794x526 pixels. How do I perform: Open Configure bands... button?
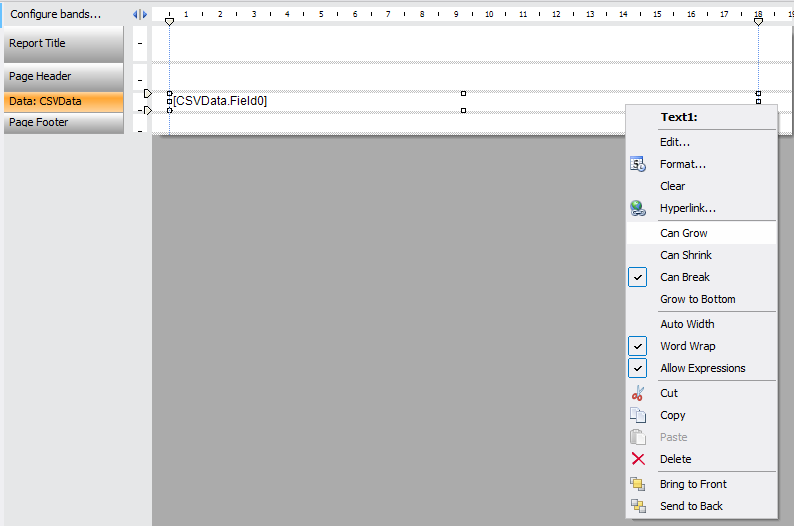[x=56, y=14]
